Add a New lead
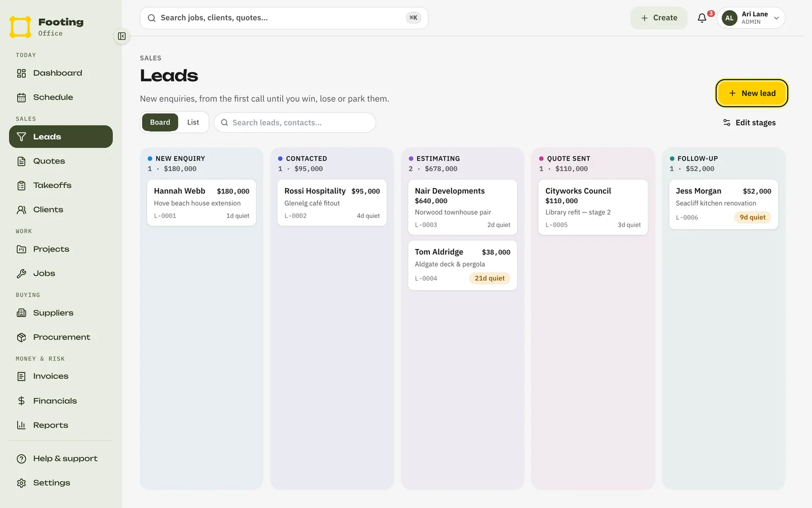Viewport: 812px width, 508px height. pos(752,93)
